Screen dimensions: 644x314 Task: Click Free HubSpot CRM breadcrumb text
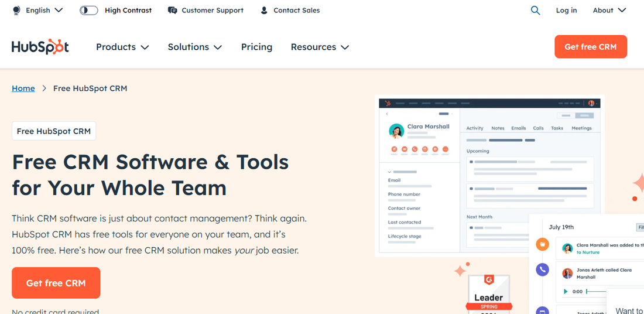coord(90,88)
